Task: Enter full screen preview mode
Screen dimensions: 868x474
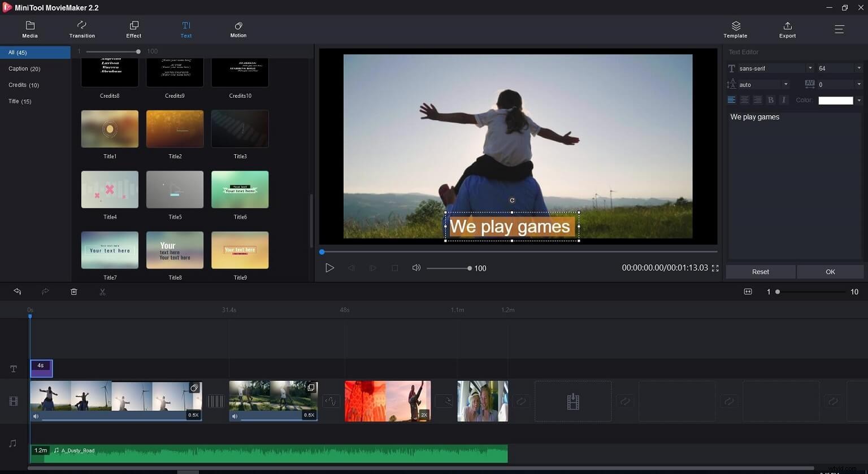Action: (715, 268)
